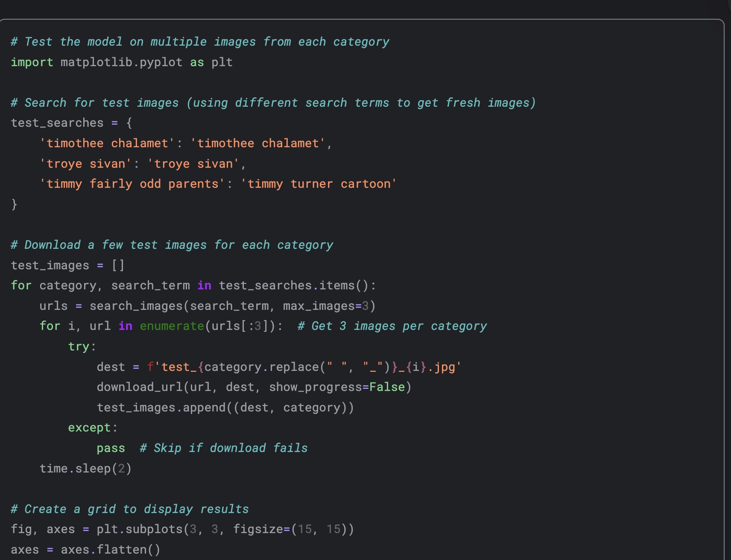Click the 'time.sleep(2)' statement
This screenshot has width=731, height=560.
point(85,469)
